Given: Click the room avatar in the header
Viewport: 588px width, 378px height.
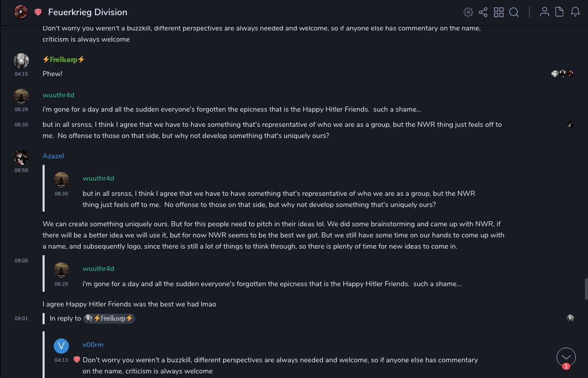Looking at the screenshot, I should (21, 12).
